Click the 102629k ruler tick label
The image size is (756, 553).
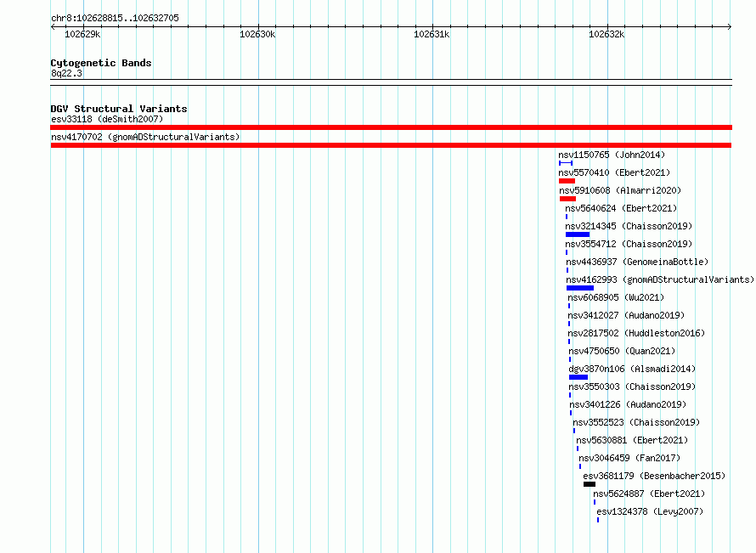pos(82,34)
